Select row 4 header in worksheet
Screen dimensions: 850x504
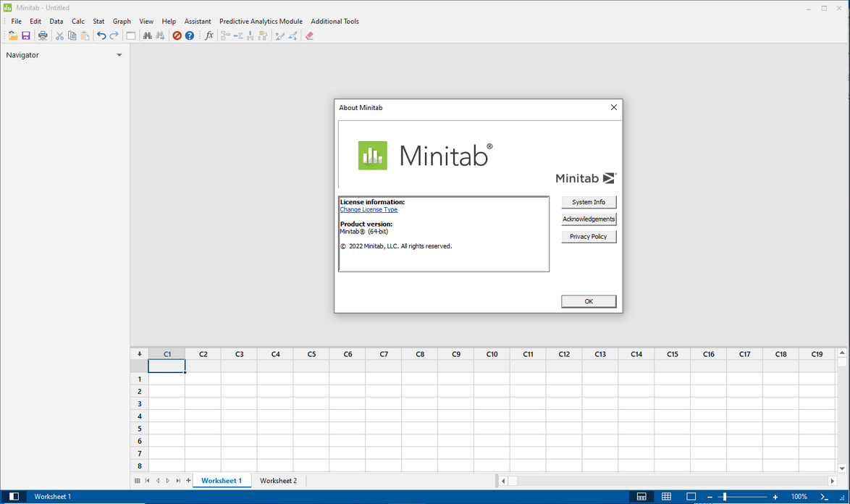[x=139, y=416]
